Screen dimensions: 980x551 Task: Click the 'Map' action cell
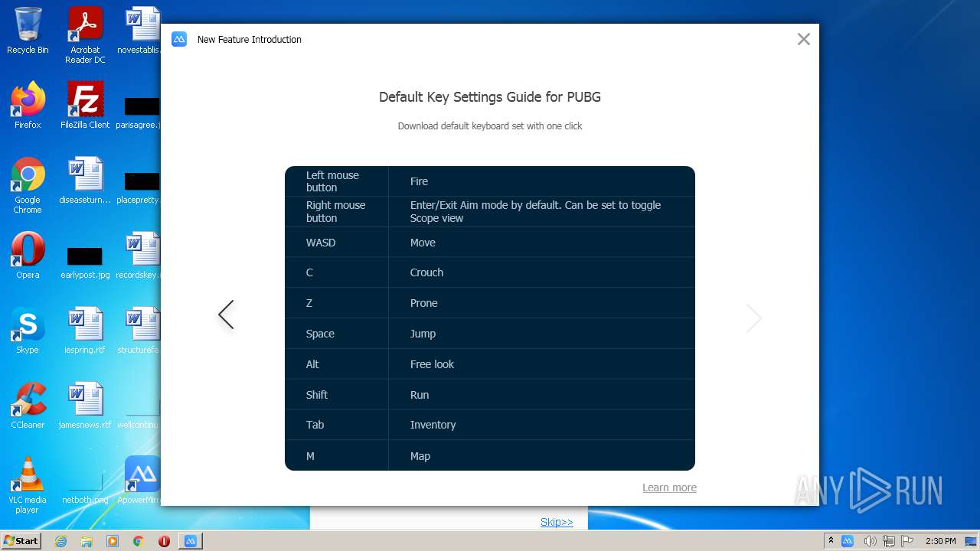click(542, 456)
